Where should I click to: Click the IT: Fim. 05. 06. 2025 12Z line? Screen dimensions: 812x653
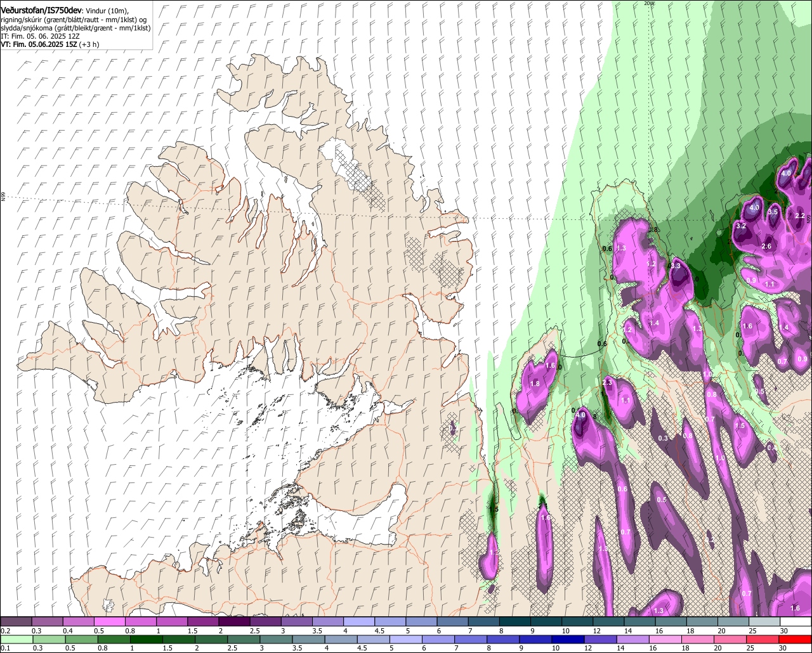(x=40, y=36)
